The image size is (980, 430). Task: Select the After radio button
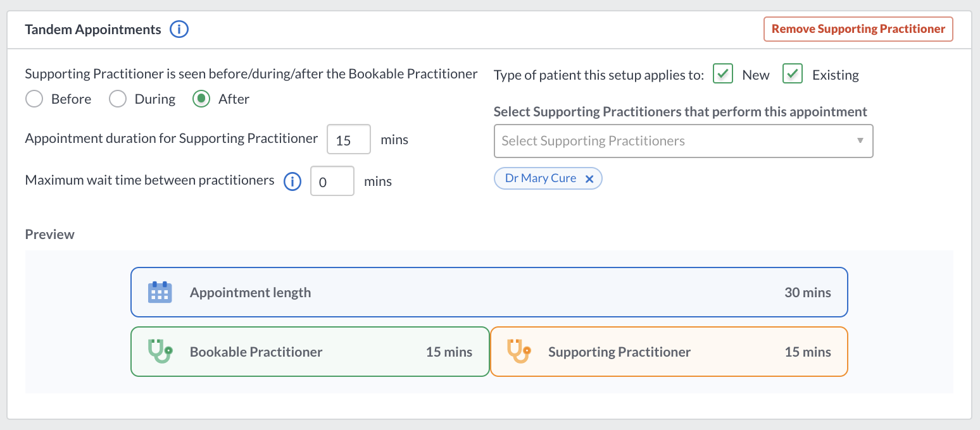click(201, 99)
